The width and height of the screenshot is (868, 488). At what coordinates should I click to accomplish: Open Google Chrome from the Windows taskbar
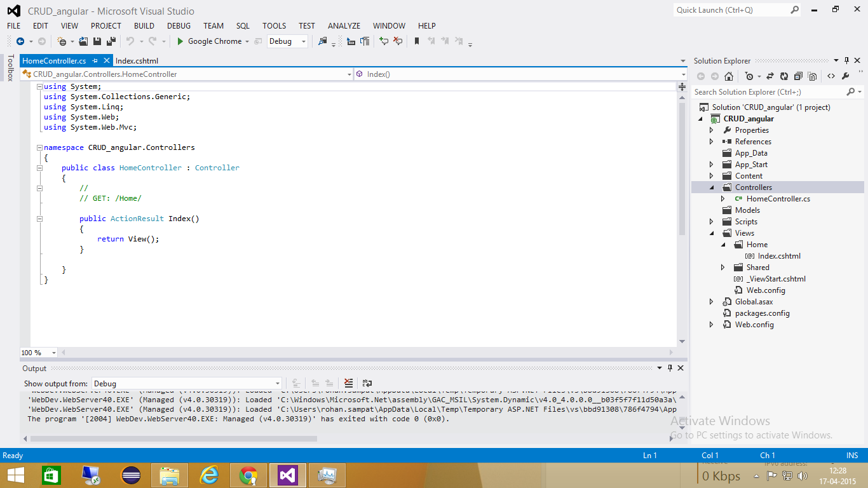(x=248, y=475)
